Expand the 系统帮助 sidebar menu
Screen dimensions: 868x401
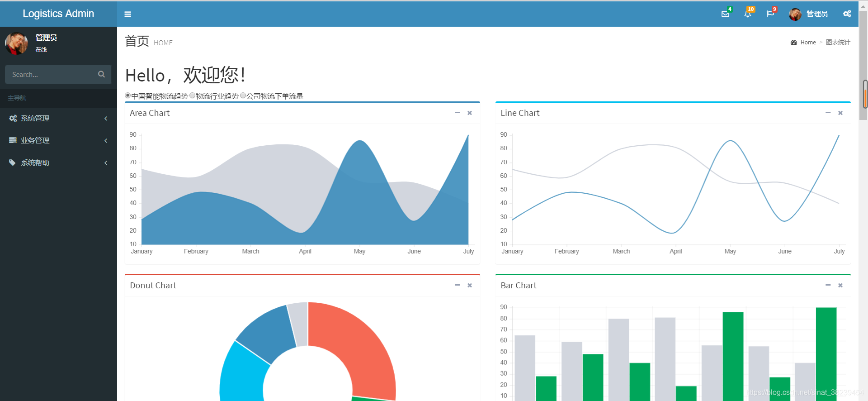(58, 162)
